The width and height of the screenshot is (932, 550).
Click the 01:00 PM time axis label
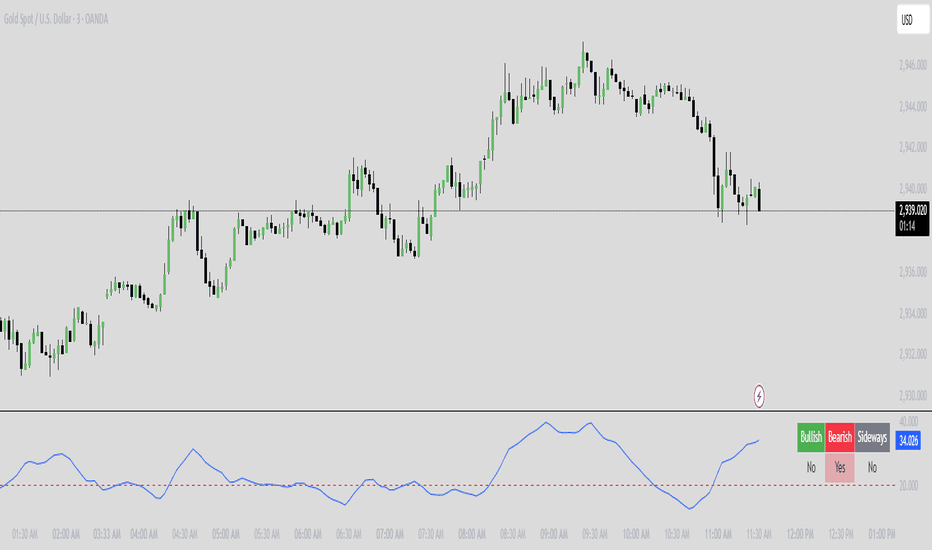pyautogui.click(x=882, y=534)
